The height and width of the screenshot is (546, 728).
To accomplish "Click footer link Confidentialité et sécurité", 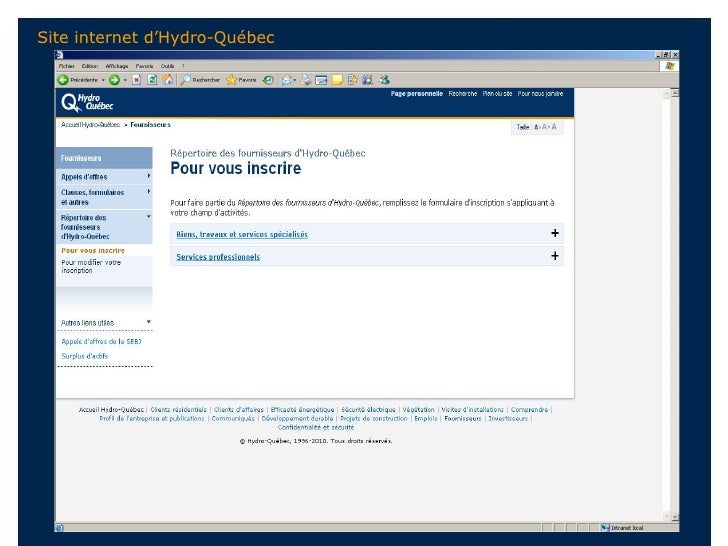I will click(x=316, y=427).
